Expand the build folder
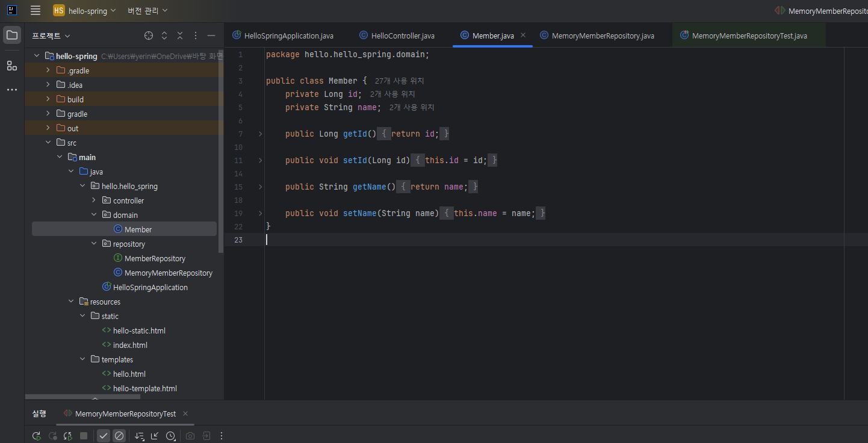The image size is (868, 443). [x=48, y=99]
